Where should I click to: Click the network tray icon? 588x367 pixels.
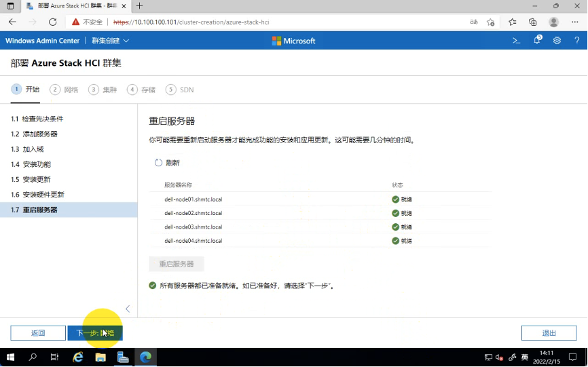pyautogui.click(x=488, y=358)
